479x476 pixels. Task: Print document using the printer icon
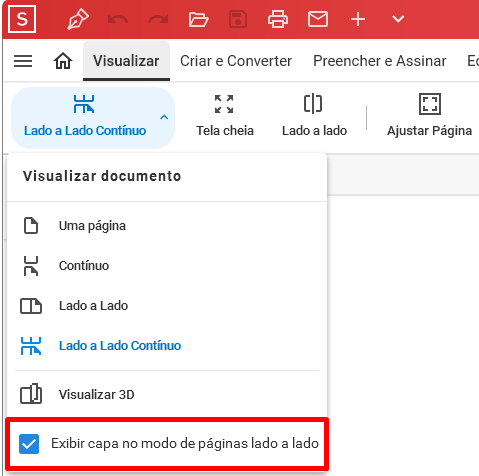tap(278, 19)
